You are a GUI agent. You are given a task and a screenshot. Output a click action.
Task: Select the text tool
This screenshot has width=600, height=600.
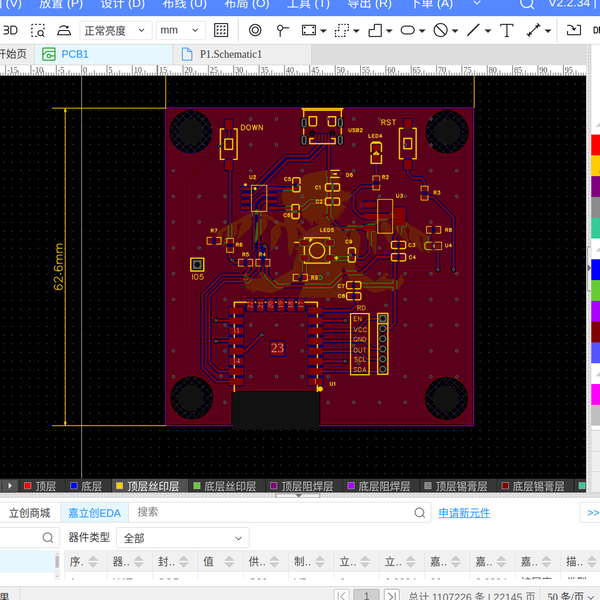507,30
